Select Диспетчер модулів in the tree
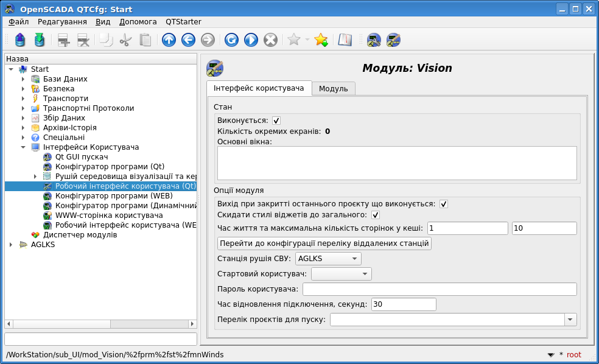 click(80, 235)
